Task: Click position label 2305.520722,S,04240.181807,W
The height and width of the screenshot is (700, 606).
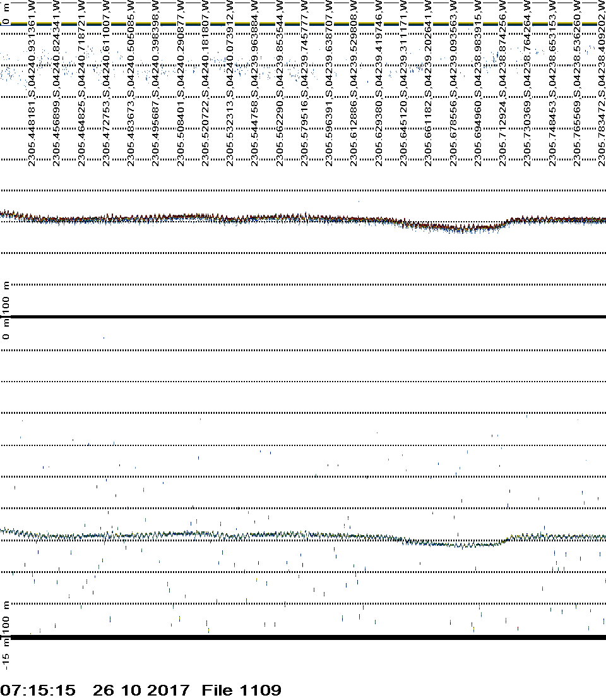Action: pos(205,83)
